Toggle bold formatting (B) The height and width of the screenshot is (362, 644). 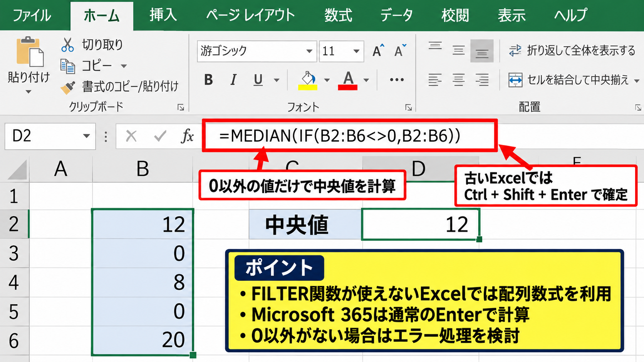[208, 80]
